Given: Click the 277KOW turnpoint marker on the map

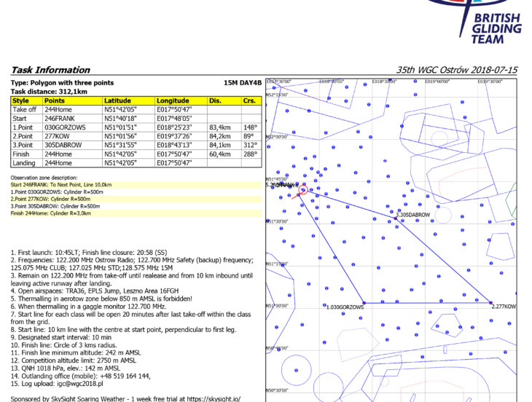Looking at the screenshot, I should pyautogui.click(x=491, y=302).
